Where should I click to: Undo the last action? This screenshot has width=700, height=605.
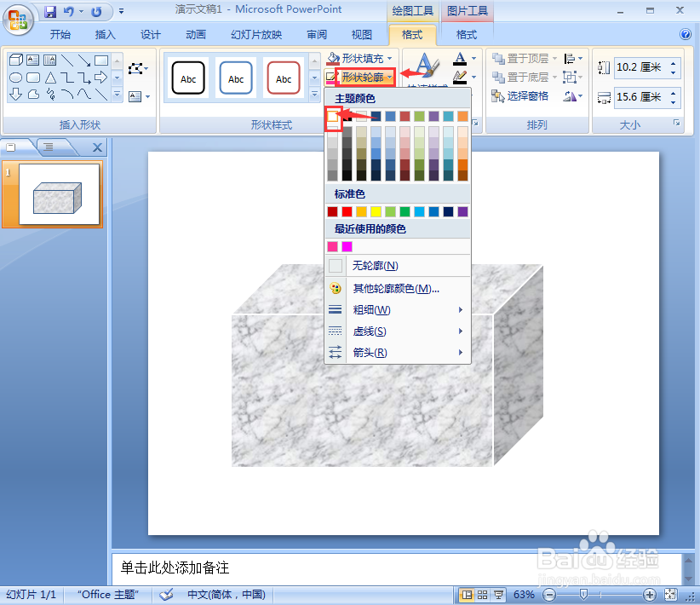click(x=68, y=11)
